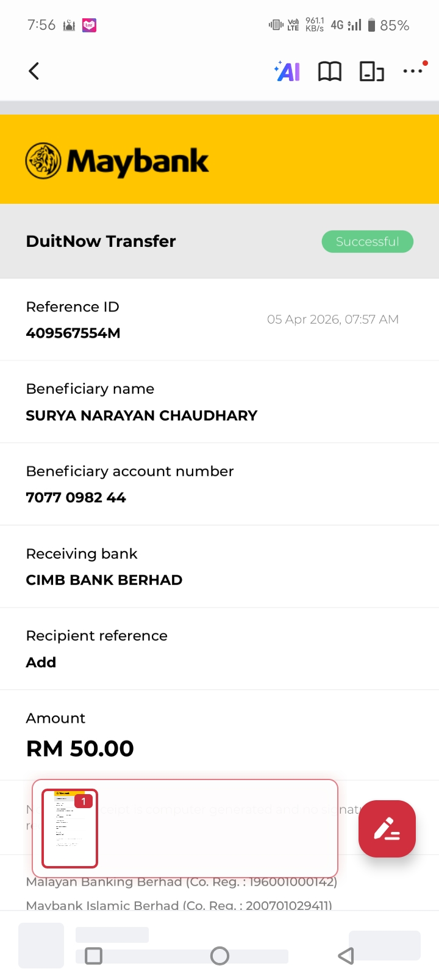Select beneficiary name SURYA NARAYAN CHAUDHARY
Image resolution: width=439 pixels, height=980 pixels.
click(141, 416)
